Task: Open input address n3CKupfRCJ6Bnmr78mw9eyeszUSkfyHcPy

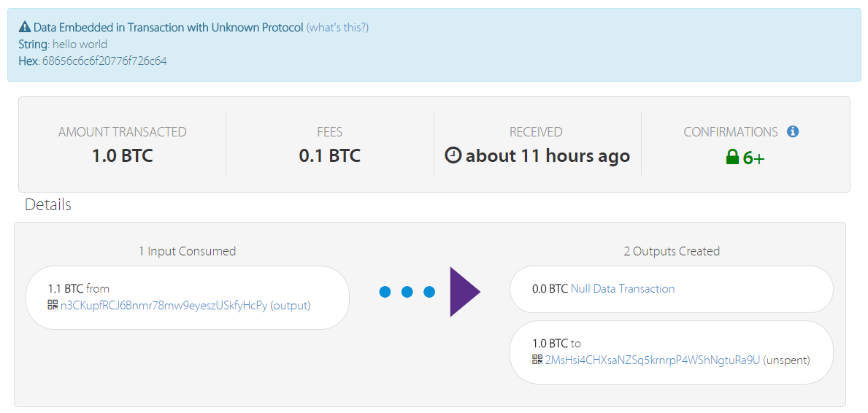Action: click(x=164, y=305)
